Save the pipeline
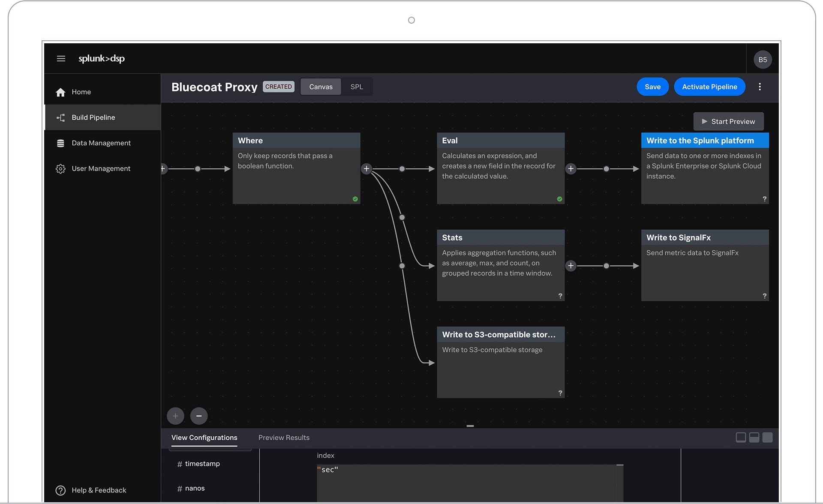The width and height of the screenshot is (823, 504). (652, 87)
